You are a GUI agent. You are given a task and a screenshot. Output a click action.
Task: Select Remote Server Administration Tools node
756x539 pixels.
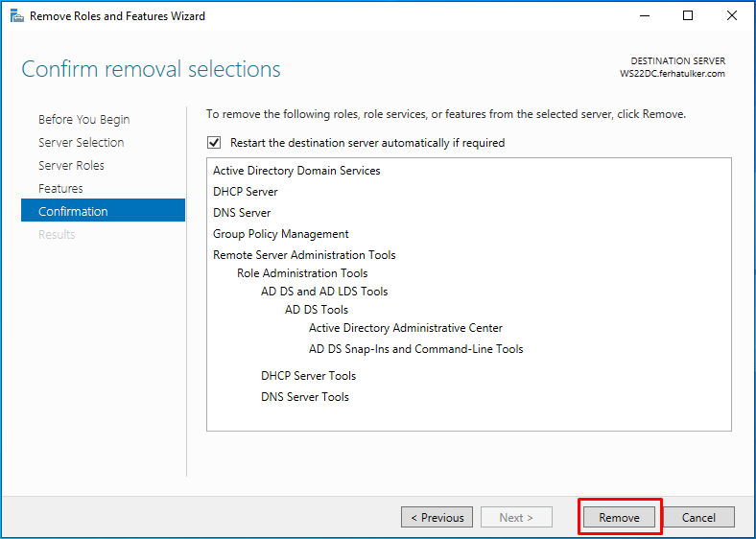pos(304,255)
